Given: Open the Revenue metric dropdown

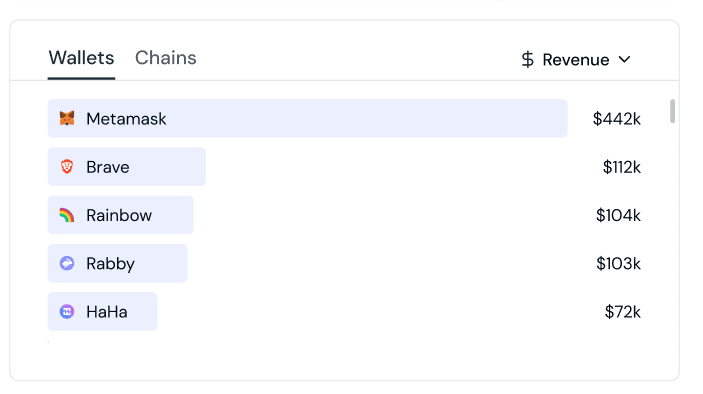Looking at the screenshot, I should tap(576, 60).
